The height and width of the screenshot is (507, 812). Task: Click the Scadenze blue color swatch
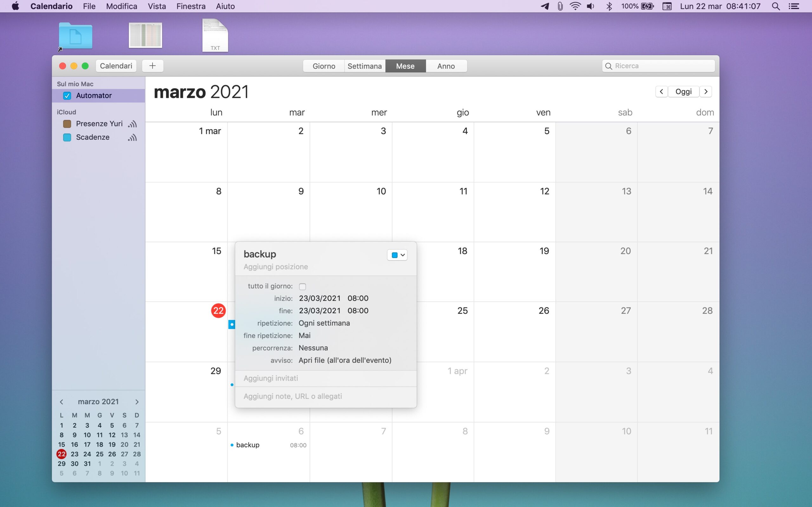point(67,138)
